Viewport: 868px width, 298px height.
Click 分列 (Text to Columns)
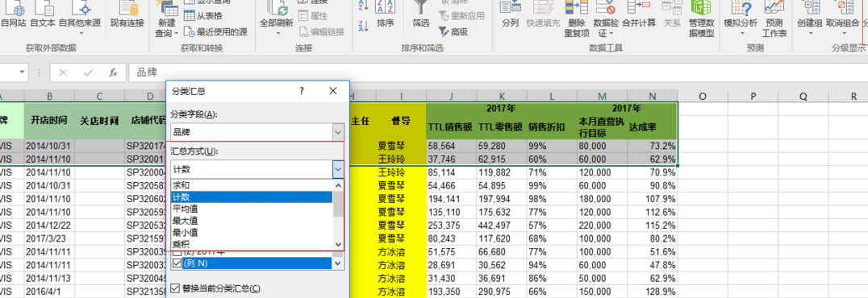click(510, 14)
